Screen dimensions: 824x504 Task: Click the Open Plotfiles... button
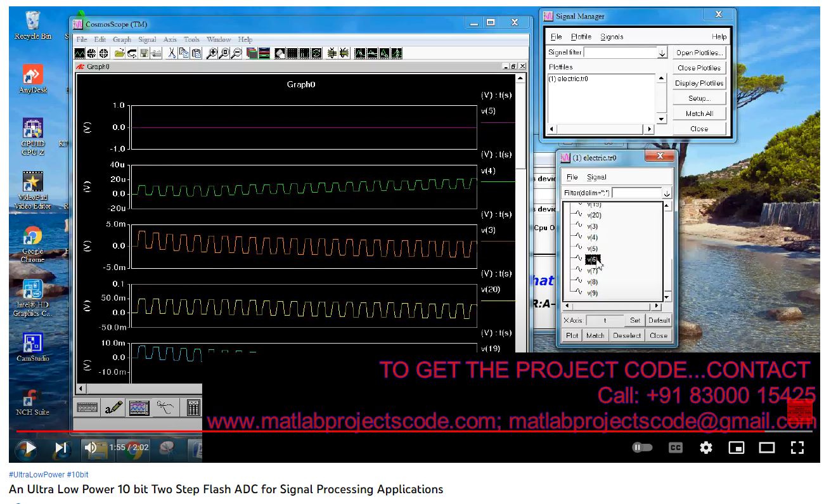click(x=698, y=53)
